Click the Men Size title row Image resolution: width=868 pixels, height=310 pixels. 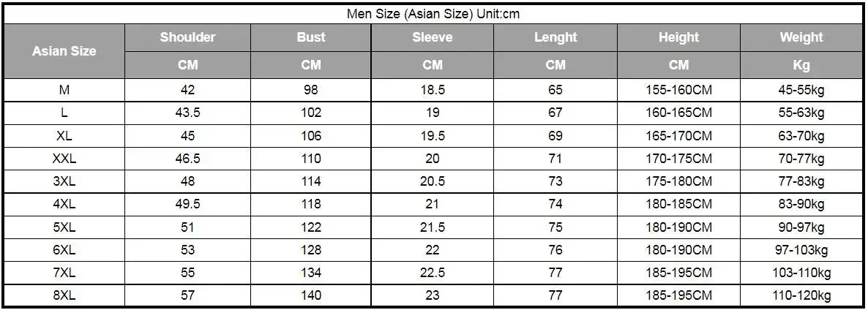pyautogui.click(x=433, y=14)
